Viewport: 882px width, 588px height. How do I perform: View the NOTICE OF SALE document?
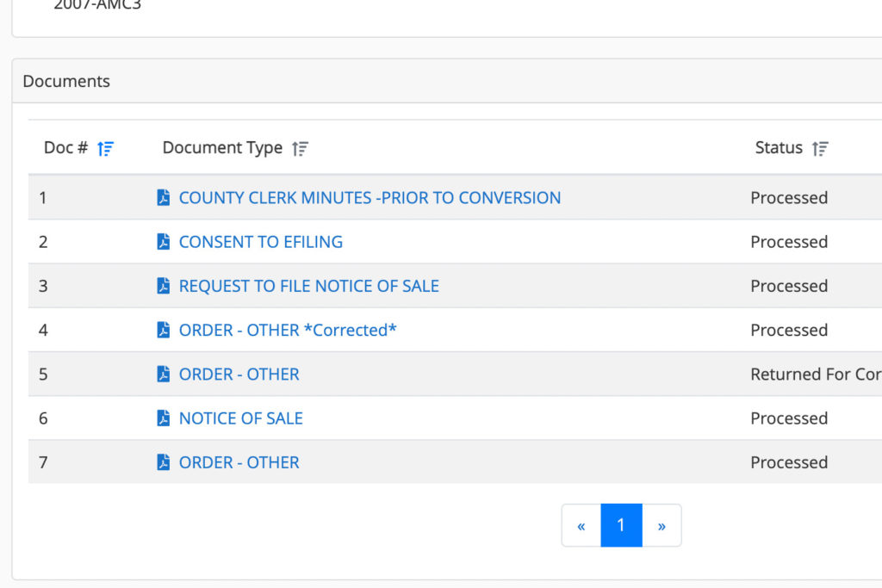tap(240, 418)
